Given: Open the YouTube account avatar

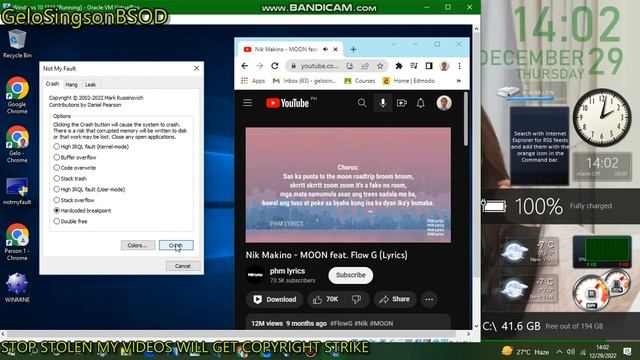Looking at the screenshot, I should point(444,103).
